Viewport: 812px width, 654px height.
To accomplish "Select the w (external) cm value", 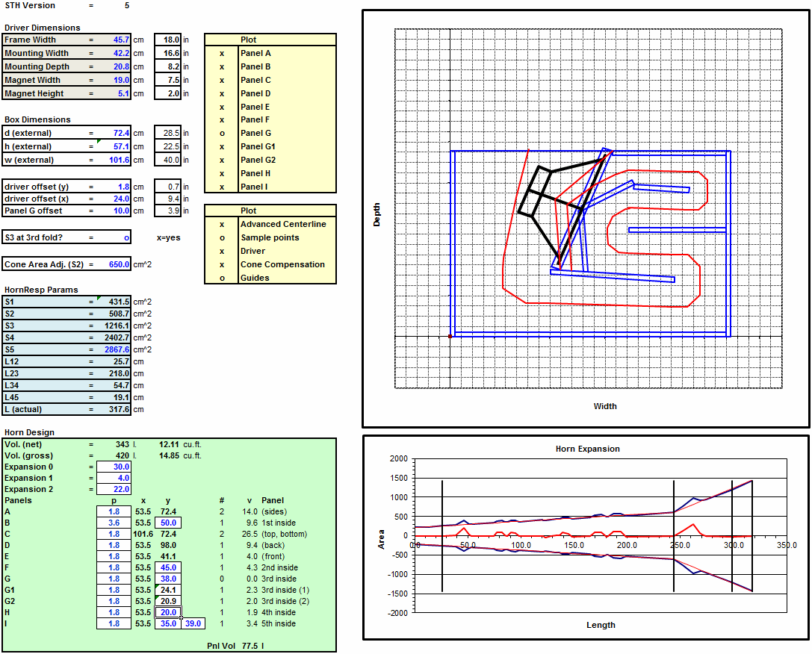I will 114,160.
